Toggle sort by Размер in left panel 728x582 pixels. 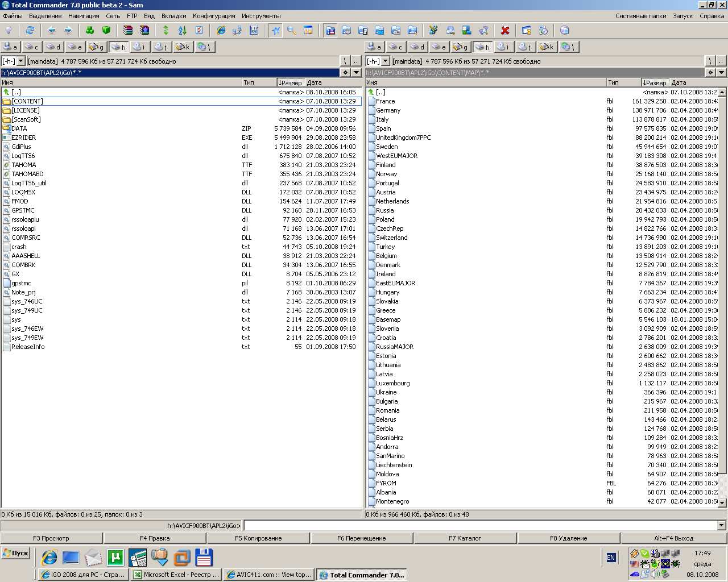[x=291, y=82]
